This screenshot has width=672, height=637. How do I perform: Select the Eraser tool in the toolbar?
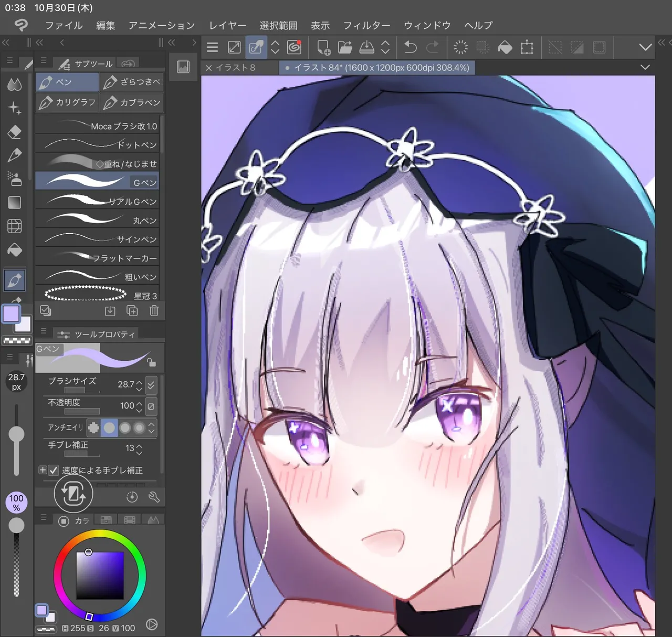[15, 132]
